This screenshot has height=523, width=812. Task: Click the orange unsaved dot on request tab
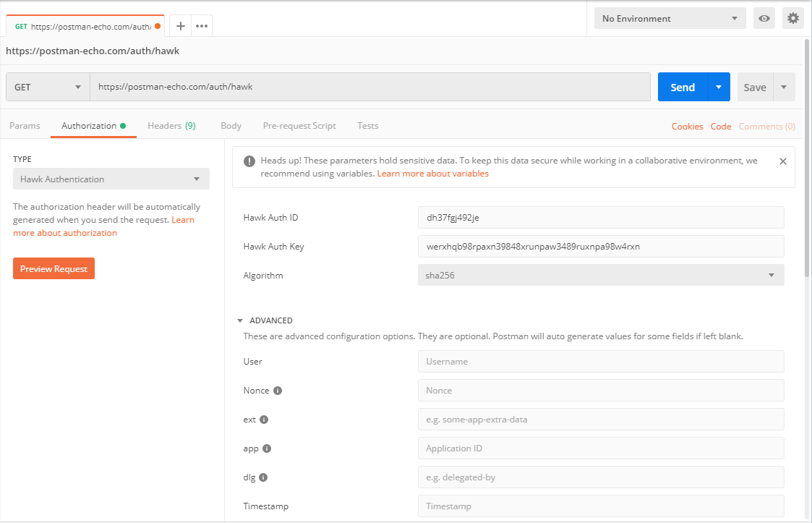(158, 26)
